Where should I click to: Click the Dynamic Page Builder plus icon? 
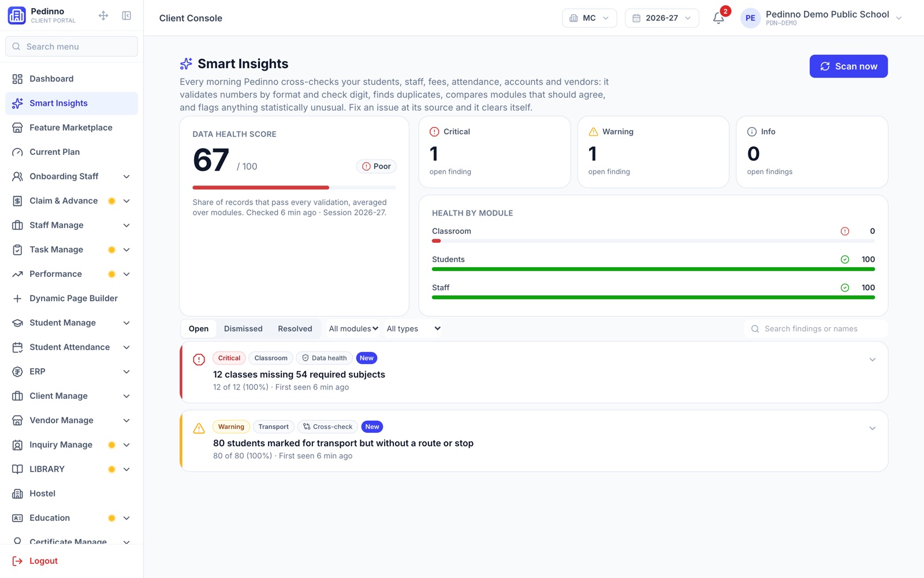pyautogui.click(x=17, y=298)
